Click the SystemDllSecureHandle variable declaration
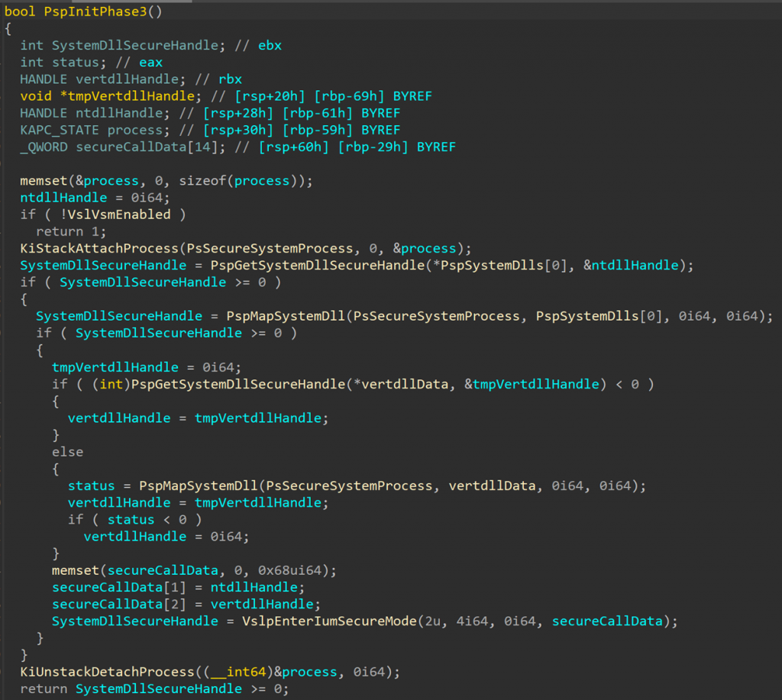Viewport: 782px width, 700px height. click(x=95, y=45)
